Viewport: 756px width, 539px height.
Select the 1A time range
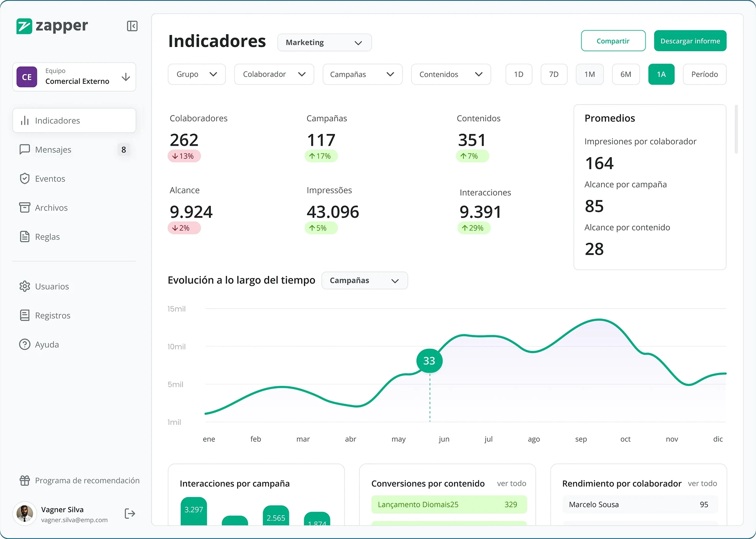coord(661,74)
